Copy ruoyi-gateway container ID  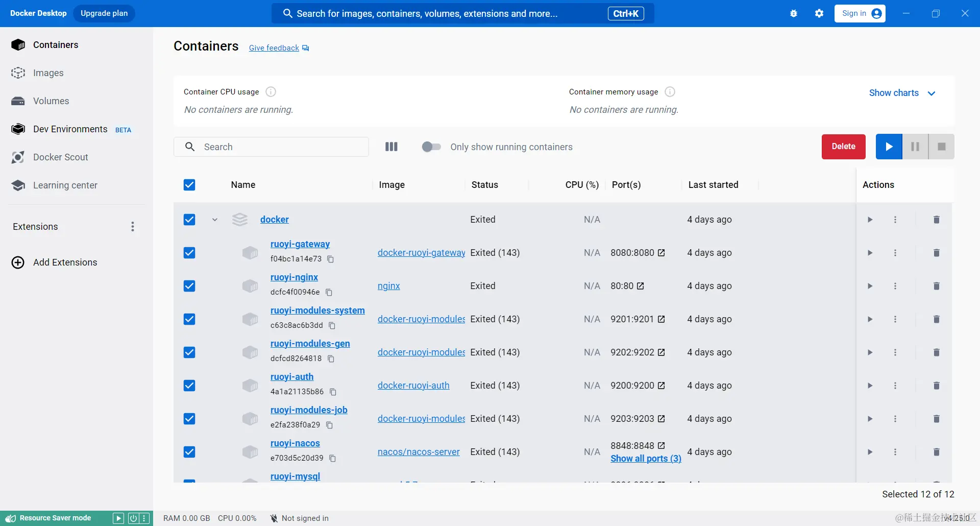(x=331, y=259)
